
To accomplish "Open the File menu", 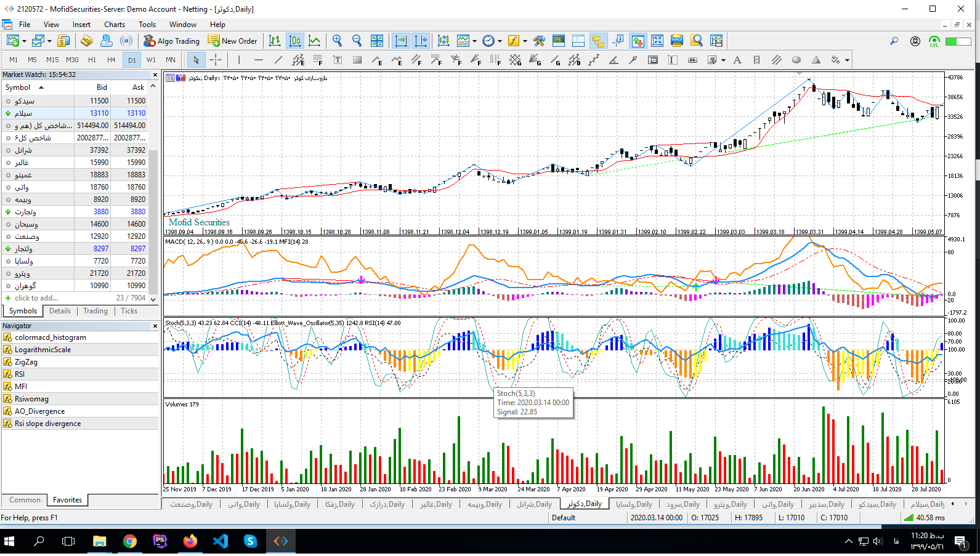I will 25,25.
